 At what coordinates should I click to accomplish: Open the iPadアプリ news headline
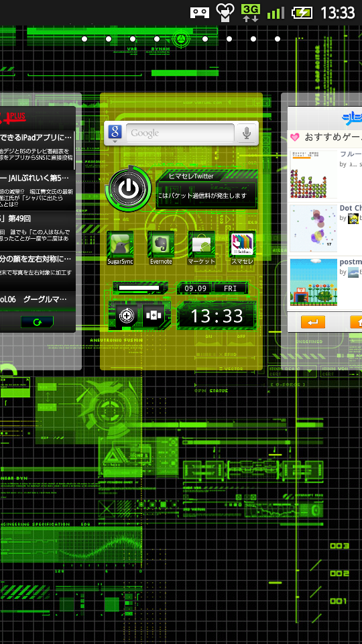[x=37, y=137]
